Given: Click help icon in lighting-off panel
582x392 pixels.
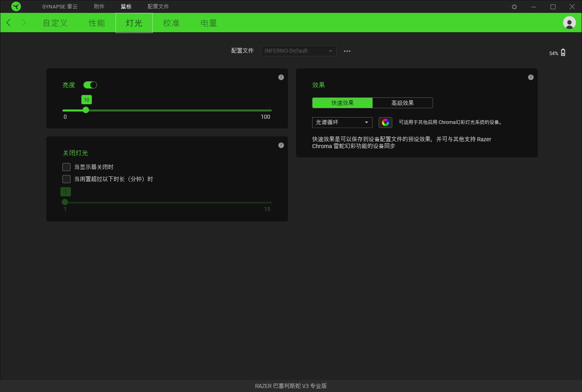Looking at the screenshot, I should pyautogui.click(x=281, y=145).
